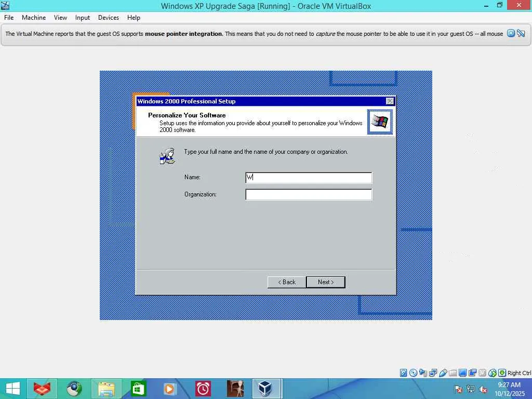Open the media player taskbar icon

click(x=170, y=389)
